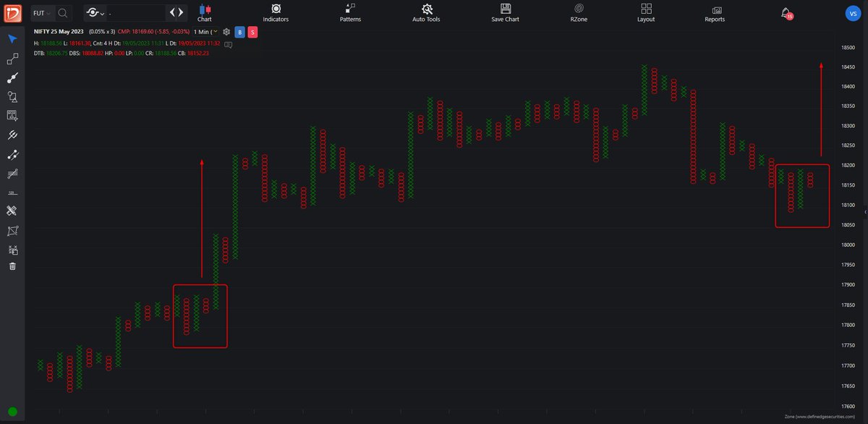Click the red S sell button
Viewport: 868px width, 424px height.
tap(252, 32)
